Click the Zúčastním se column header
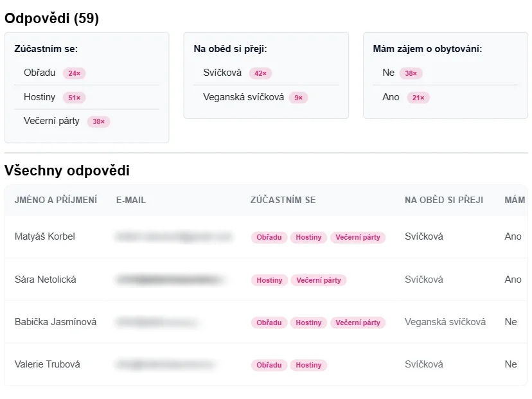This screenshot has width=532, height=399. [x=283, y=200]
